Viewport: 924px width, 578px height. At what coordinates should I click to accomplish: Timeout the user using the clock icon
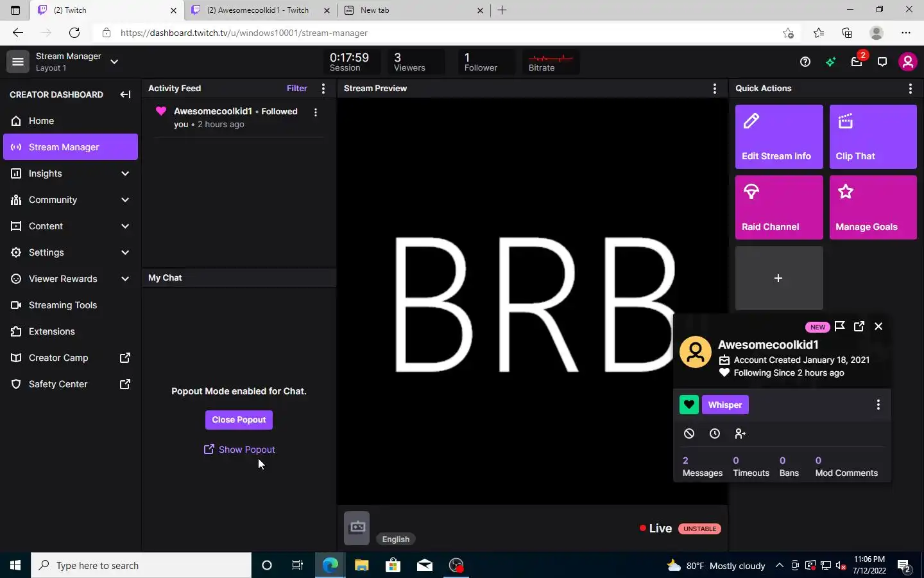pyautogui.click(x=715, y=433)
